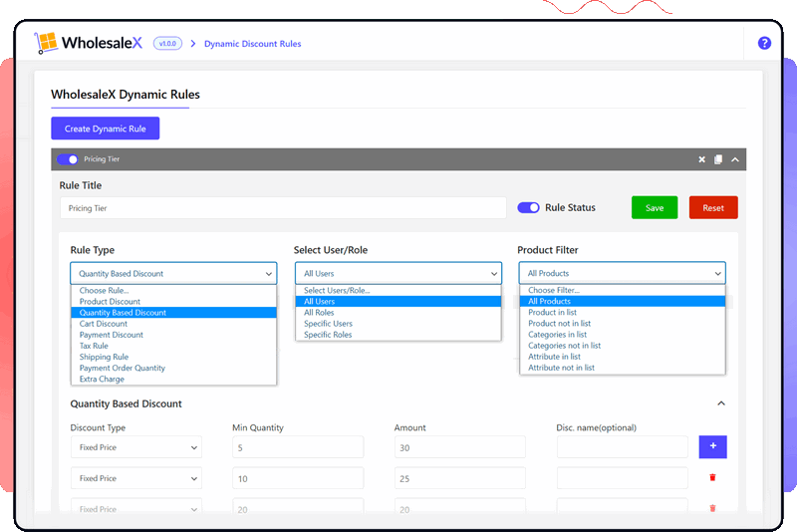Select Categories in list filter
Viewport: 797px width, 532px height.
point(623,335)
